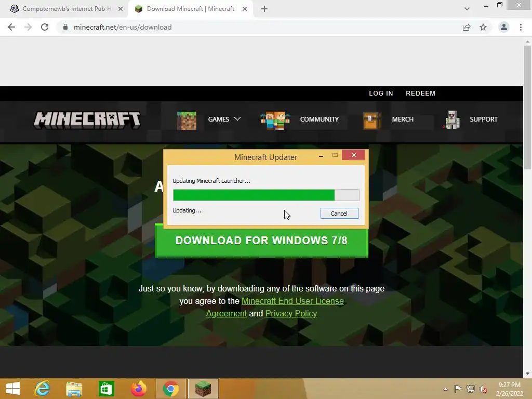The width and height of the screenshot is (532, 399).
Task: Click the scrollbar down arrow
Action: (527, 374)
